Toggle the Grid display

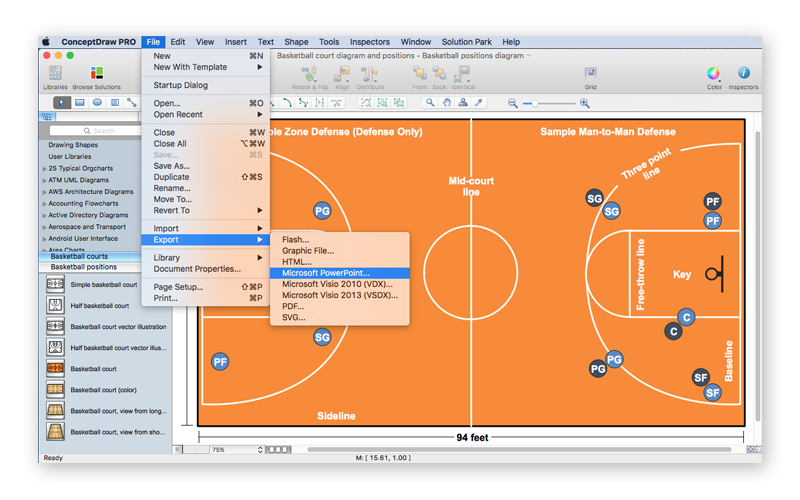click(590, 73)
